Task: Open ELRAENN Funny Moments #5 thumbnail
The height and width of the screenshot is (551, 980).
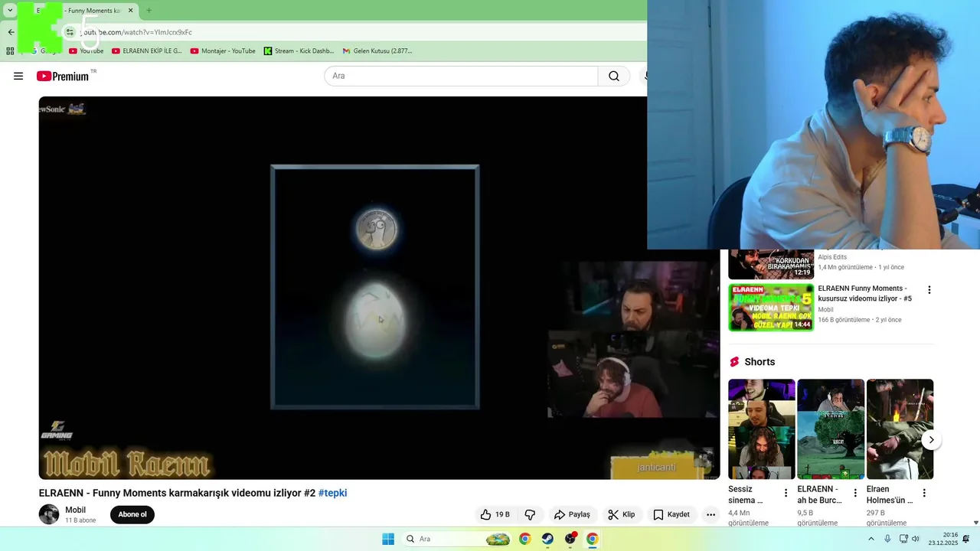Action: (771, 308)
